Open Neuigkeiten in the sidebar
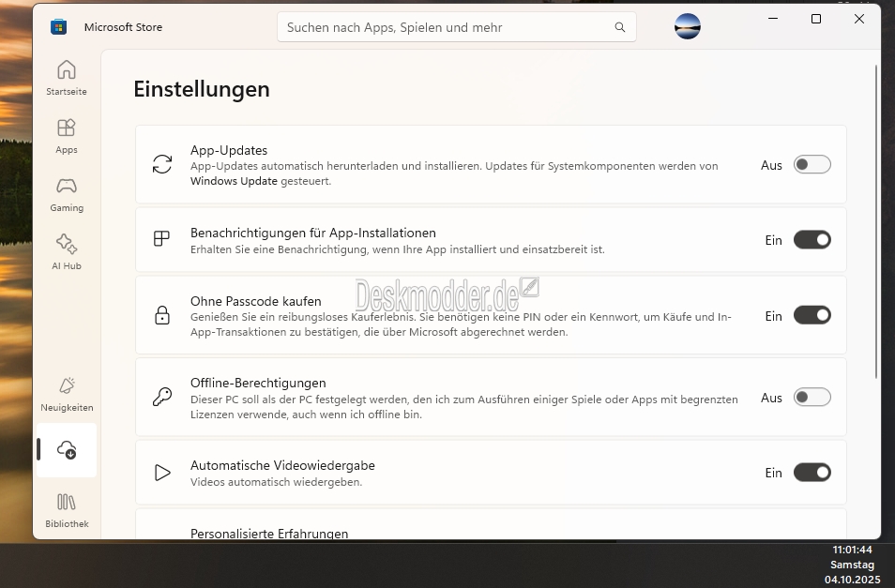Image resolution: width=895 pixels, height=588 pixels. [x=67, y=394]
